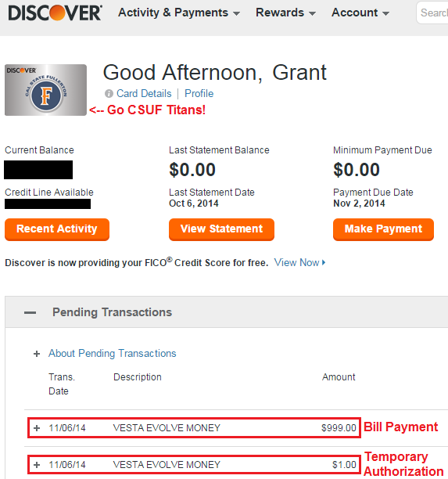Image resolution: width=448 pixels, height=479 pixels.
Task: Click View Now for FICO score
Action: click(296, 262)
